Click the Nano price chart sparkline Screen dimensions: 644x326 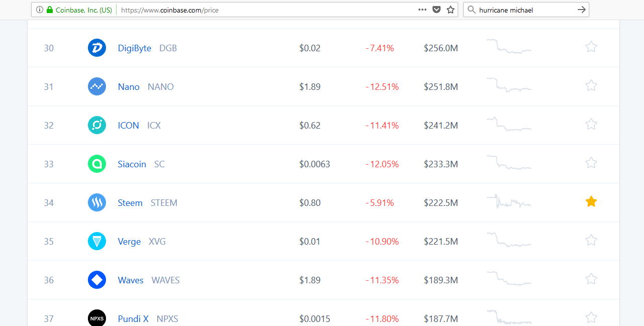click(x=509, y=85)
